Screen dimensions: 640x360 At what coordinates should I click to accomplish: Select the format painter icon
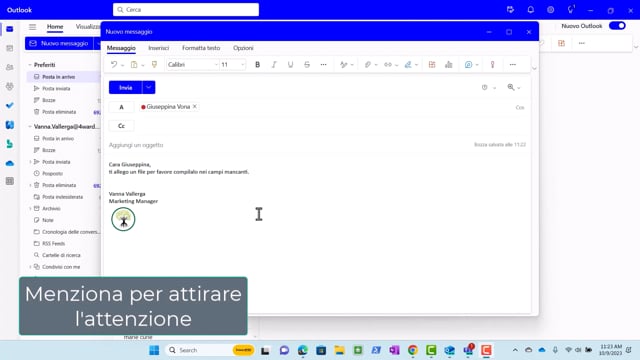point(154,64)
